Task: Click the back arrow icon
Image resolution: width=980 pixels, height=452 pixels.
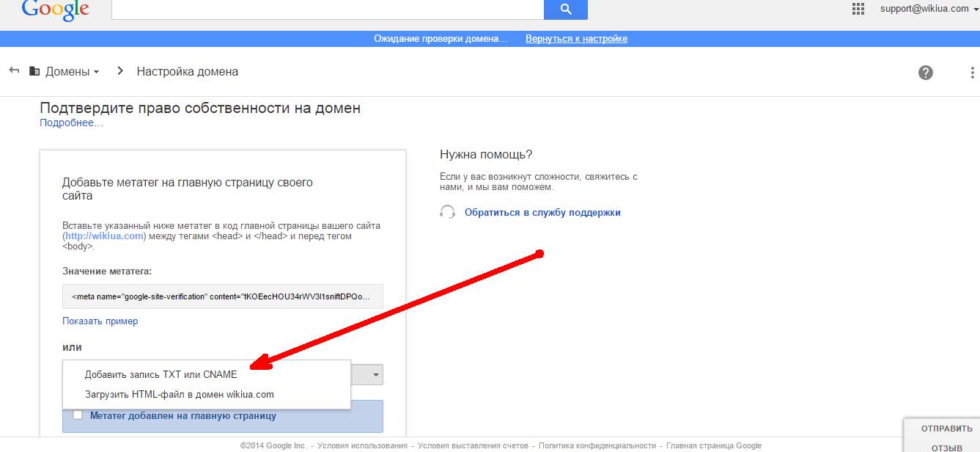Action: pyautogui.click(x=14, y=70)
